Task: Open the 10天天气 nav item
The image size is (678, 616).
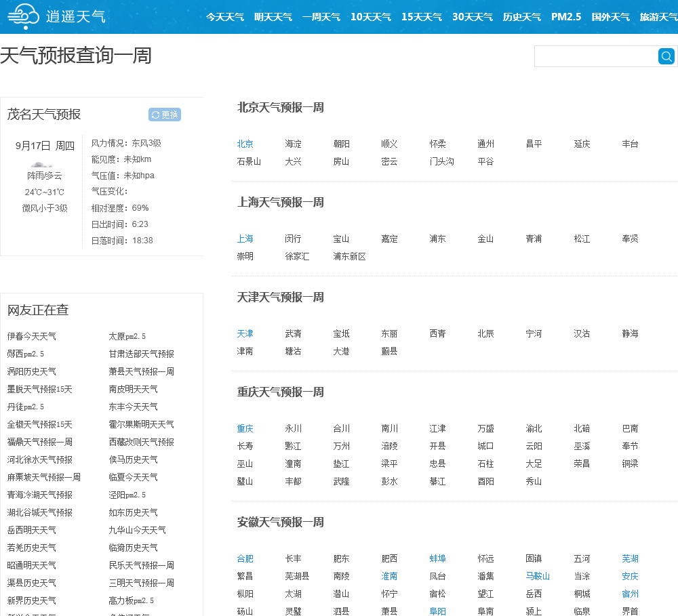Action: point(371,17)
